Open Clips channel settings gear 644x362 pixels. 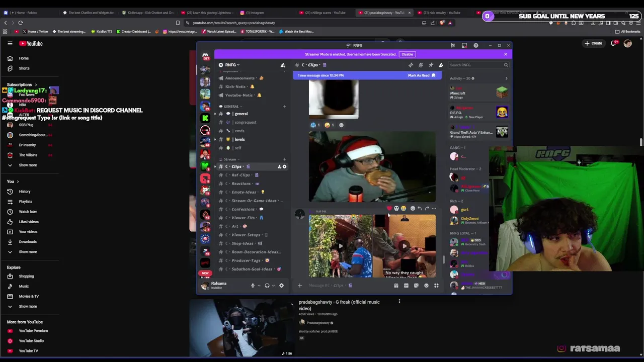pyautogui.click(x=284, y=166)
